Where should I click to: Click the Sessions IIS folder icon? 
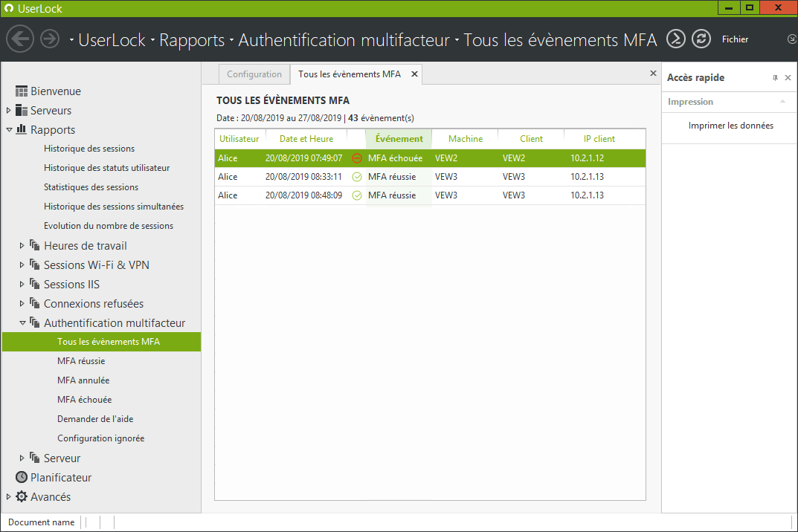tap(35, 284)
